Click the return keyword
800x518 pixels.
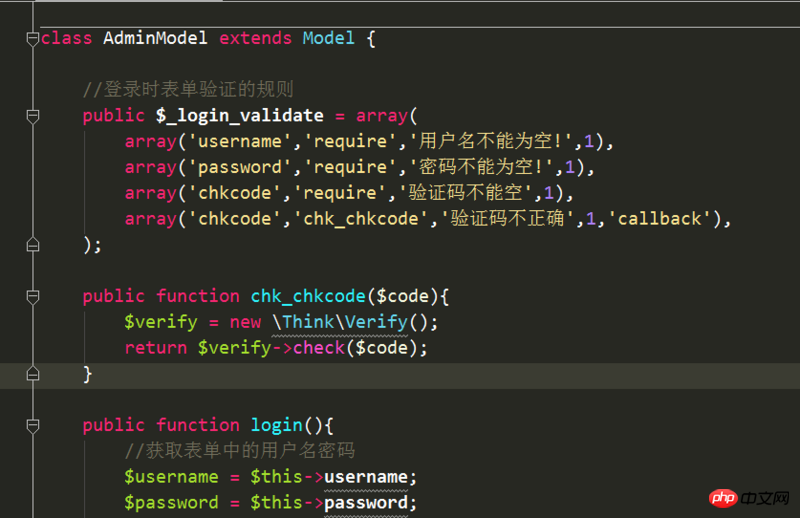156,348
